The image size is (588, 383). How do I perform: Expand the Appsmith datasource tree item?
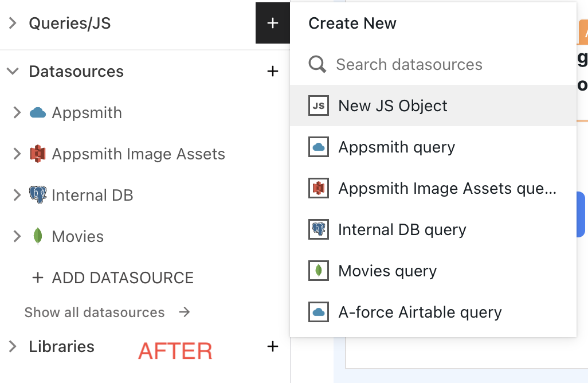click(17, 113)
